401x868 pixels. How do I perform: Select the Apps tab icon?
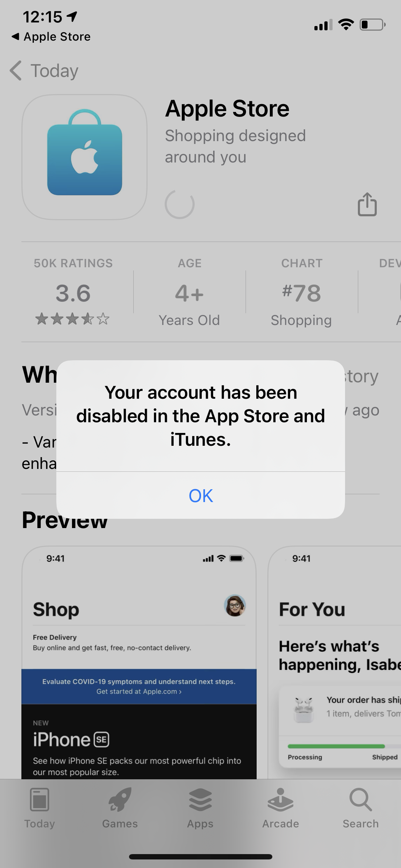coord(200,800)
